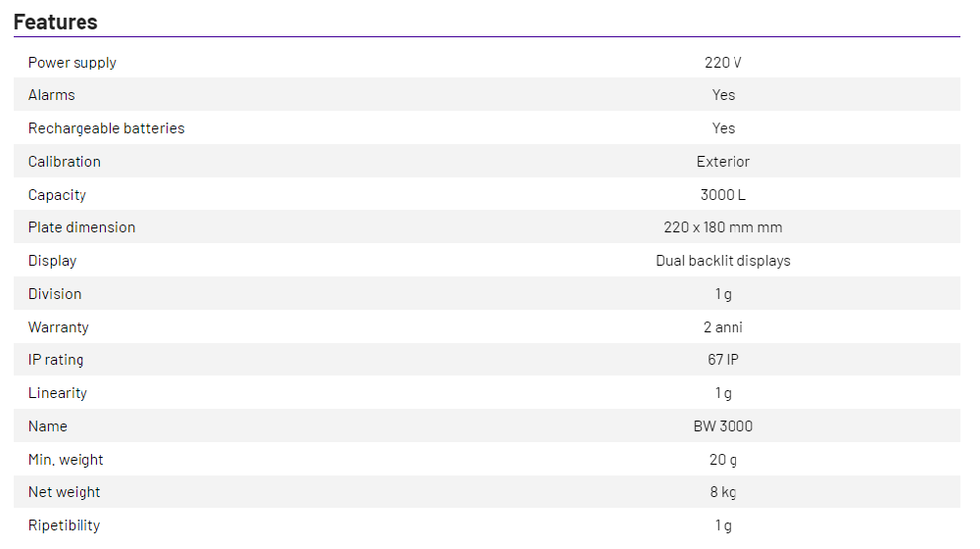Select the 8 kg net weight value
The height and width of the screenshot is (549, 980).
coord(723,492)
